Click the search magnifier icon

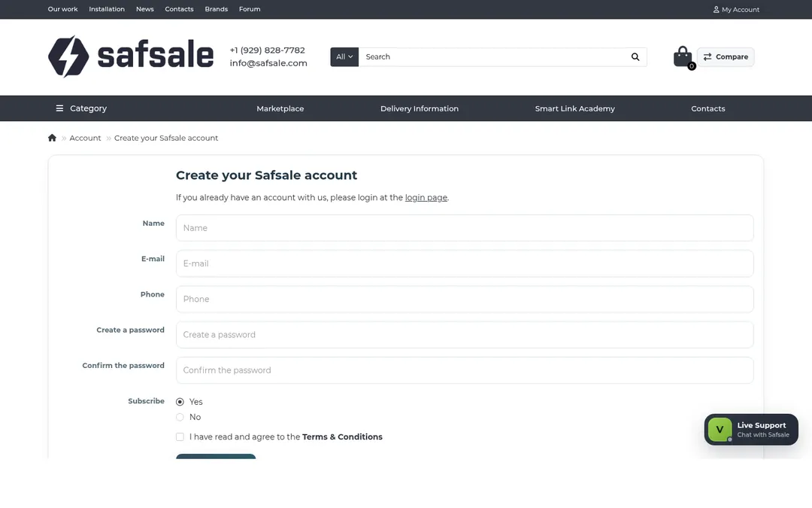(635, 57)
